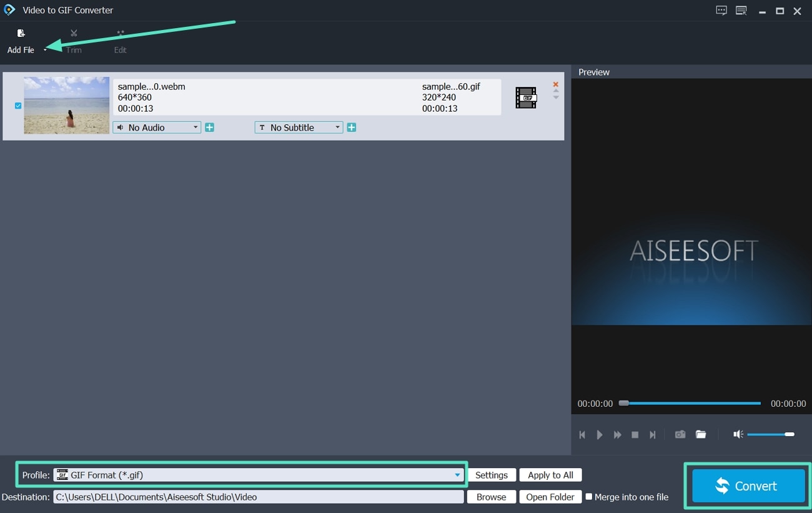Click the Open Folder button

[x=550, y=497]
